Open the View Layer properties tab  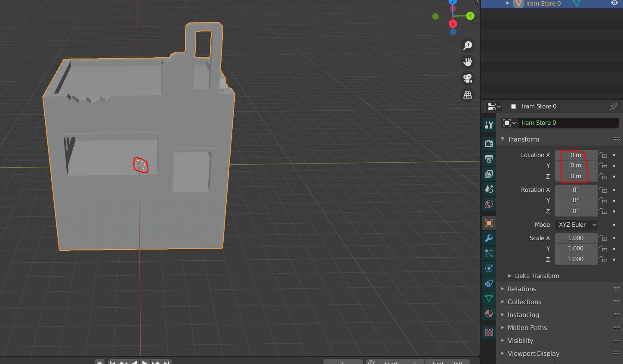[489, 174]
